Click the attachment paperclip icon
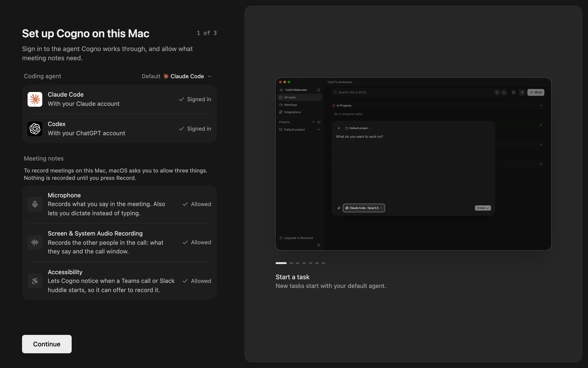This screenshot has width=588, height=368. point(339,208)
